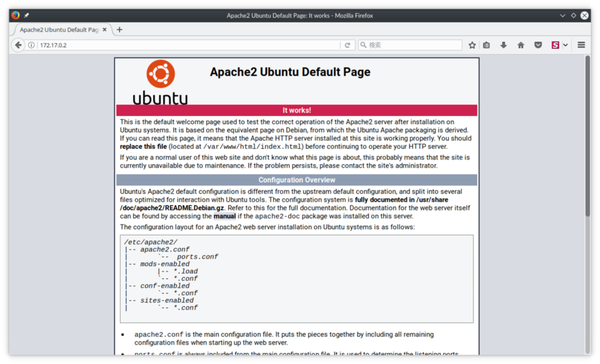Click the "apache2-doc" package name text

coord(278,216)
